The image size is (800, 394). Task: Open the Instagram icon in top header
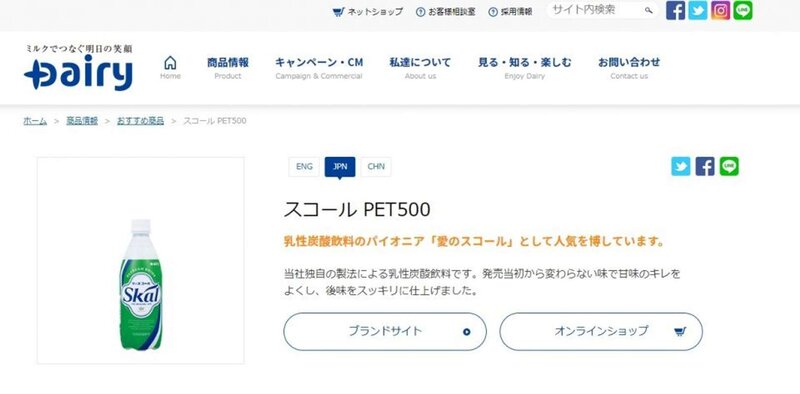[x=720, y=10]
